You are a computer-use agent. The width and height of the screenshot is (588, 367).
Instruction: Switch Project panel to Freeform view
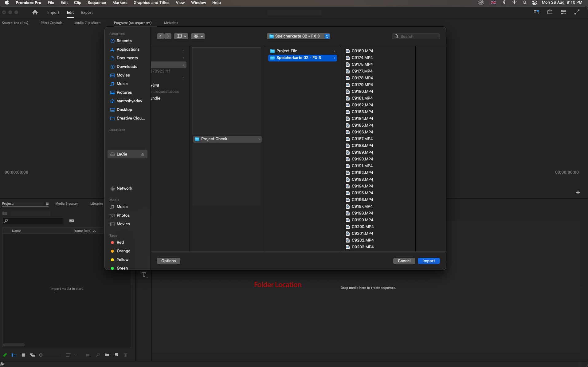click(33, 355)
